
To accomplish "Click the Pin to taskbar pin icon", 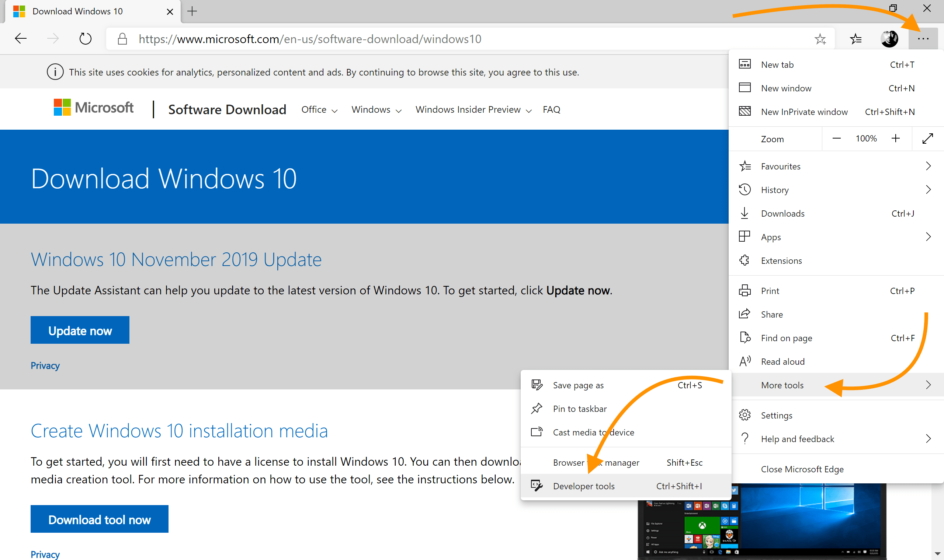I will [x=537, y=409].
